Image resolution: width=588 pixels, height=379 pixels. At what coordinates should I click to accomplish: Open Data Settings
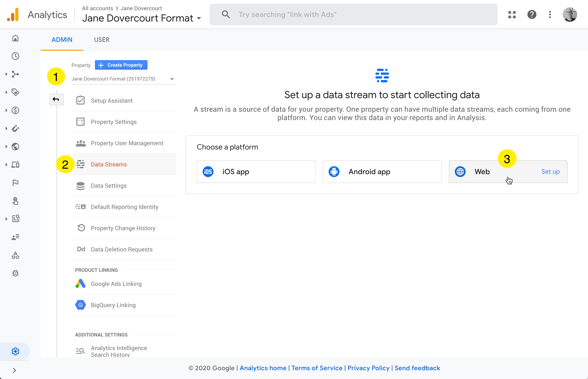point(124,186)
